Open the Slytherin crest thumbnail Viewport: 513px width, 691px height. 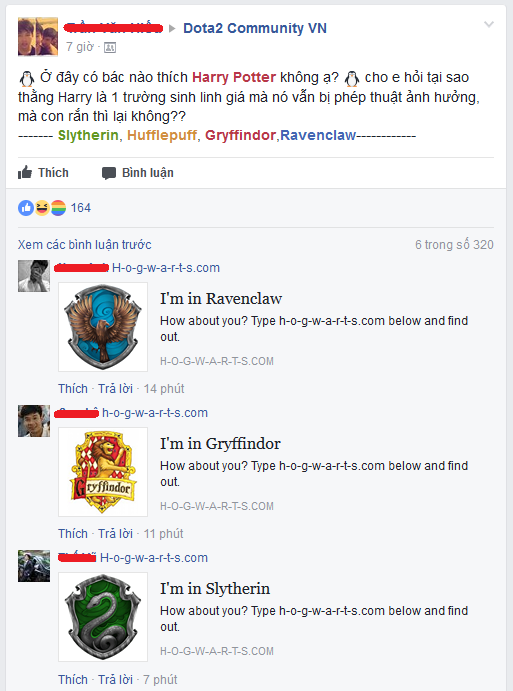coord(103,617)
